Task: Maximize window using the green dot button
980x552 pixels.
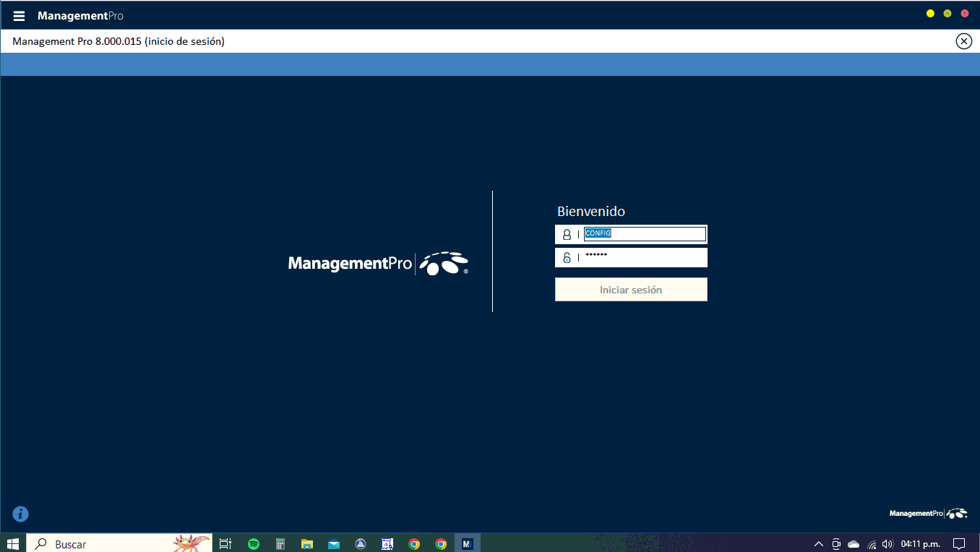Action: 947,14
